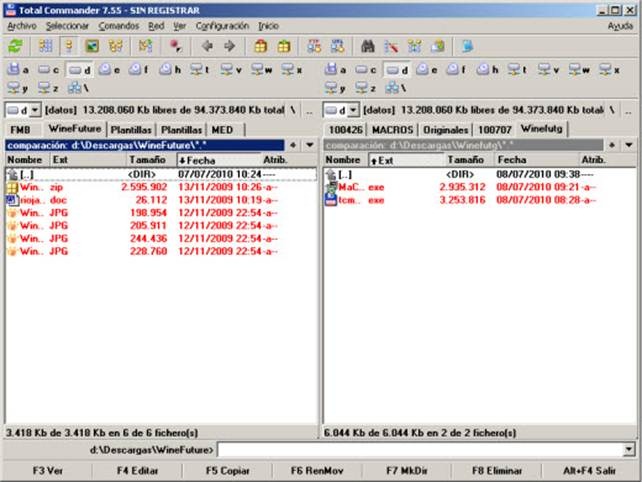Click the multi-rename tool icon
Viewport: 642px width, 482px height.
(391, 46)
